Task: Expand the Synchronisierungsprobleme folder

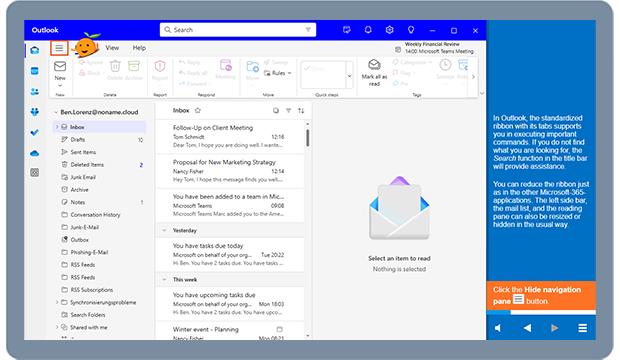Action: pyautogui.click(x=57, y=302)
